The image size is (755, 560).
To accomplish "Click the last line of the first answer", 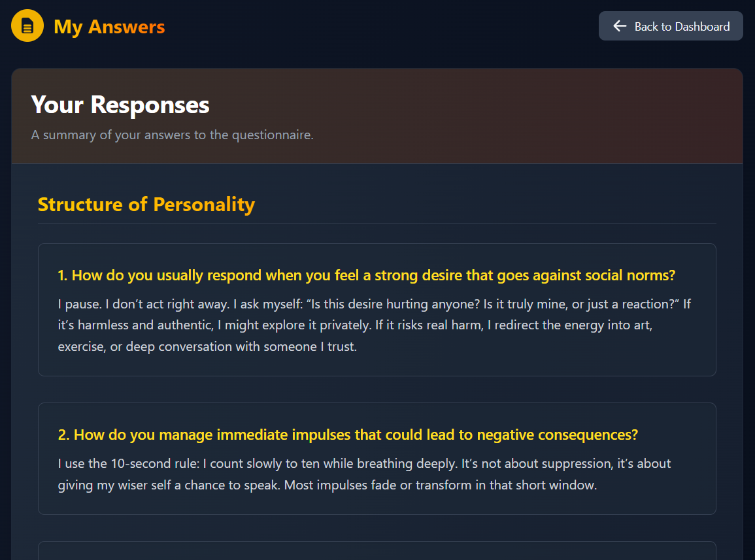I will [207, 346].
